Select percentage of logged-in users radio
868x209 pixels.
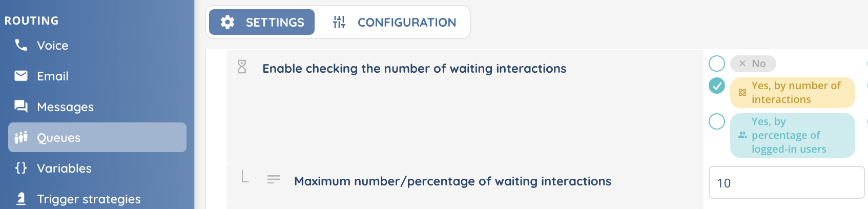(716, 121)
